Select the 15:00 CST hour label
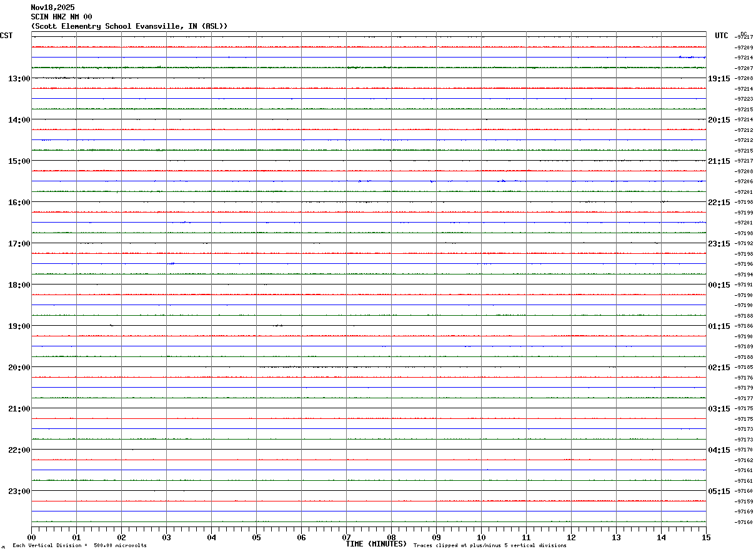 click(x=19, y=161)
